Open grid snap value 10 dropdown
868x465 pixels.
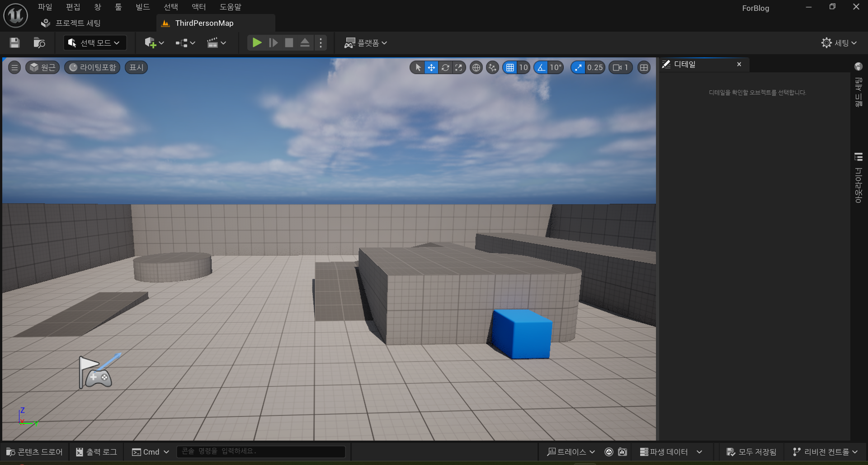[x=524, y=67]
